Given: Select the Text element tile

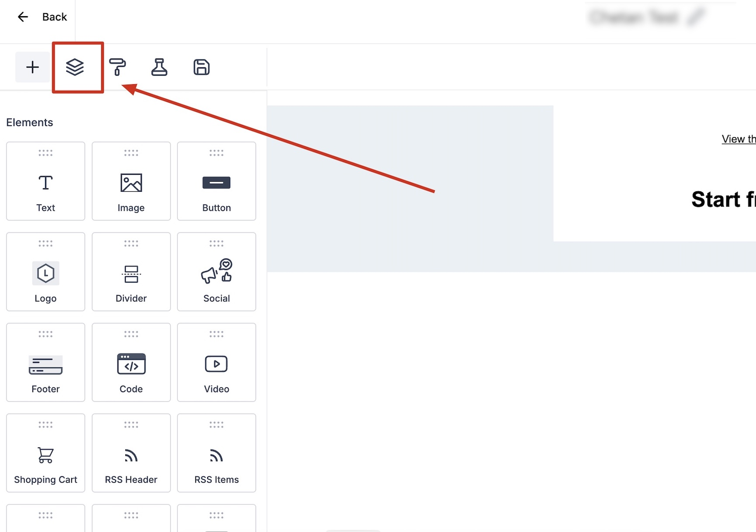Looking at the screenshot, I should click(x=45, y=181).
